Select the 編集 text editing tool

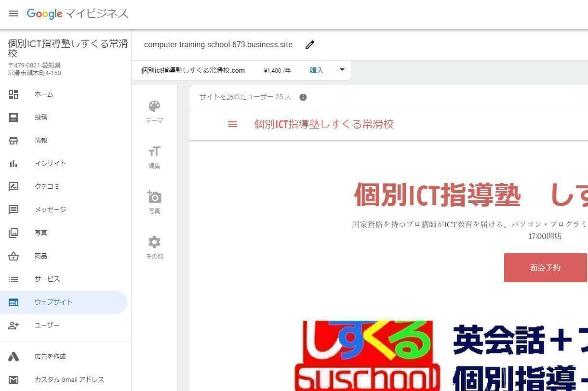[154, 157]
